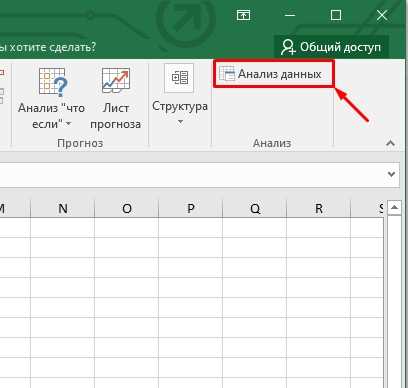
Task: Minimize the Excel window
Action: 290,15
